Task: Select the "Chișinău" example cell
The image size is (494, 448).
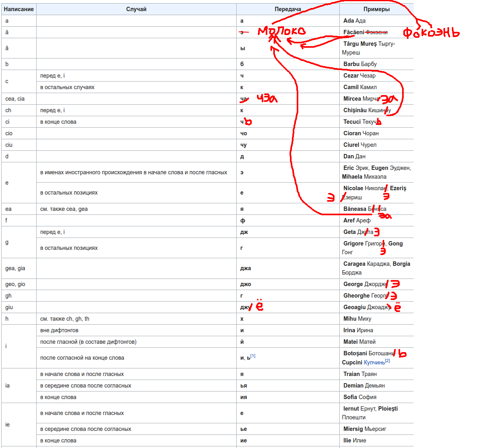Action: tap(355, 110)
